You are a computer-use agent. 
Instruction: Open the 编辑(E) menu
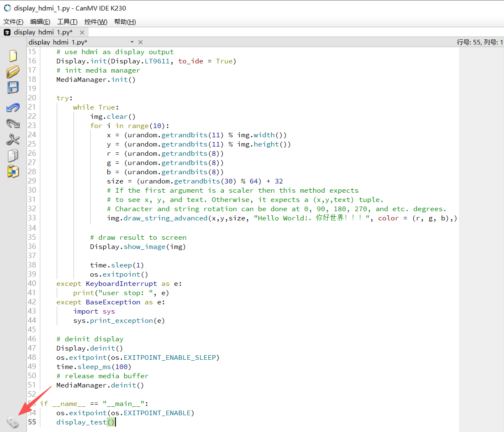click(40, 22)
